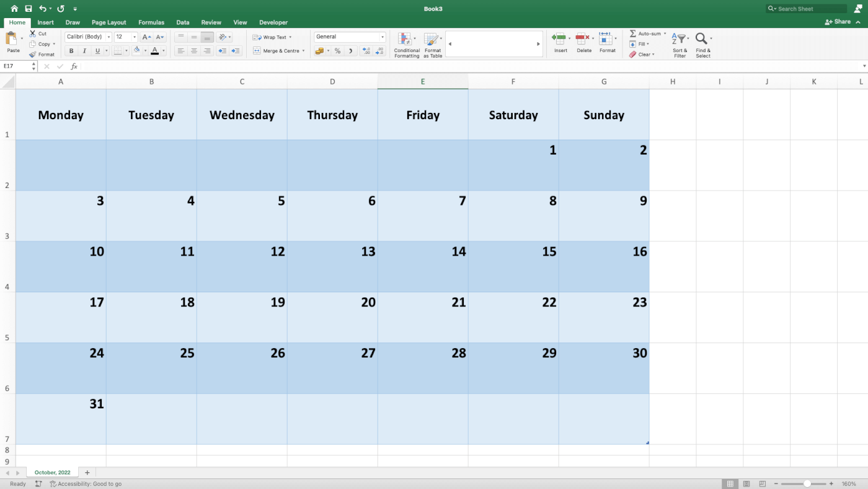Insert new cells using Insert icon

click(560, 40)
